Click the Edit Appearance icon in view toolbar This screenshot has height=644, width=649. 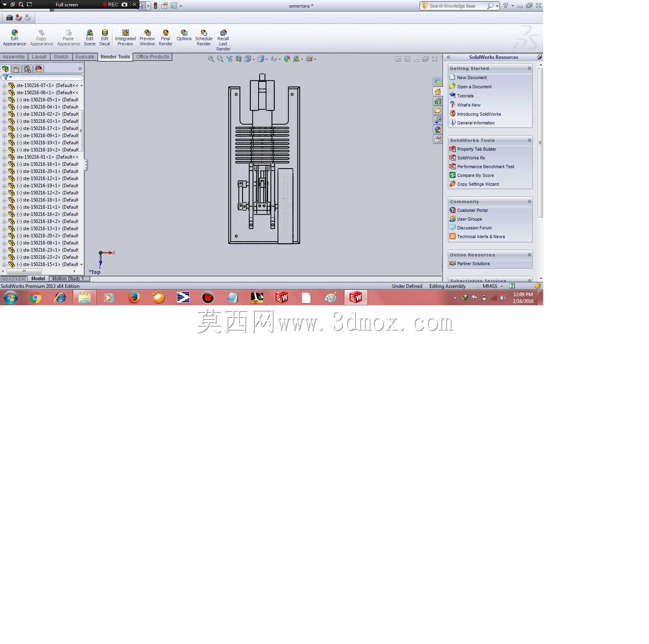tap(287, 59)
